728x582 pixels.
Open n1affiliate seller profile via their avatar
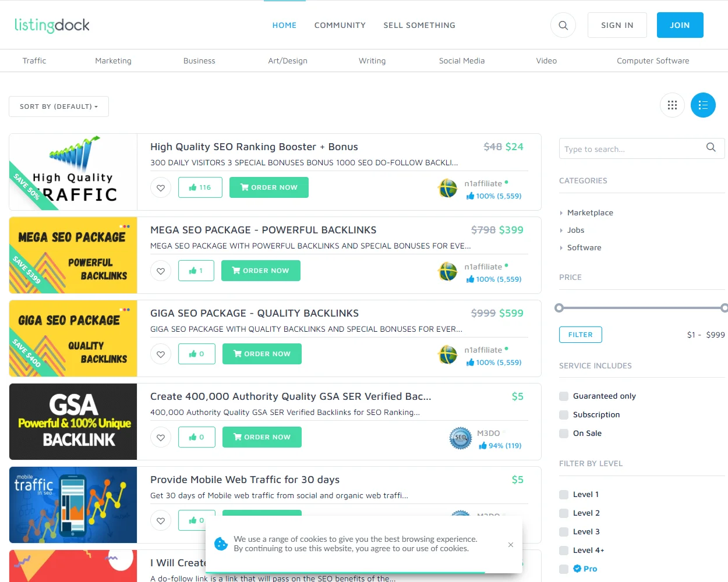point(447,189)
